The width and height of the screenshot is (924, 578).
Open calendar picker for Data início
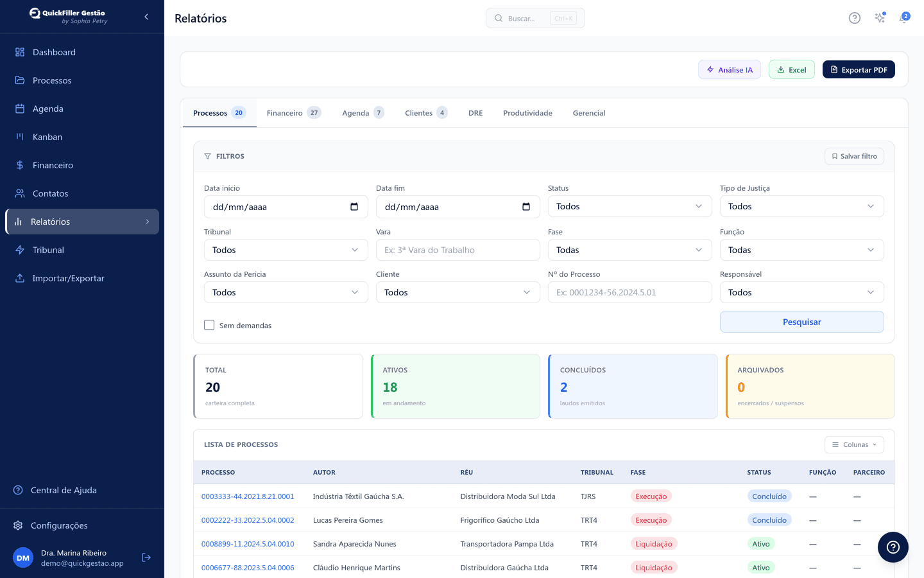354,207
